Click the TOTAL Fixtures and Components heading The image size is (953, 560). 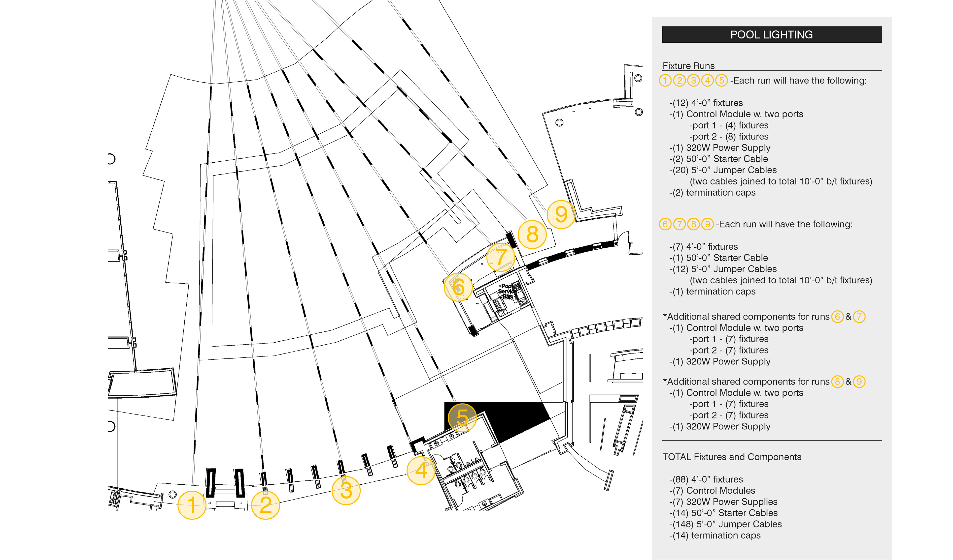point(732,457)
